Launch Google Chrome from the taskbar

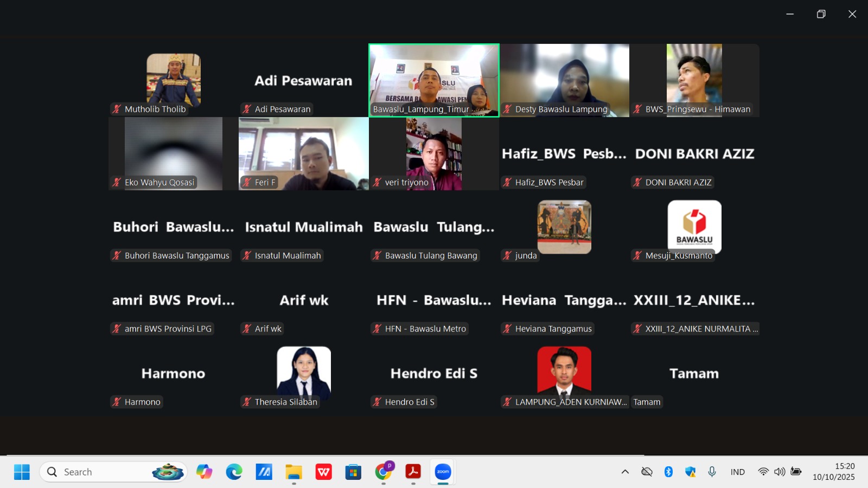pyautogui.click(x=385, y=472)
